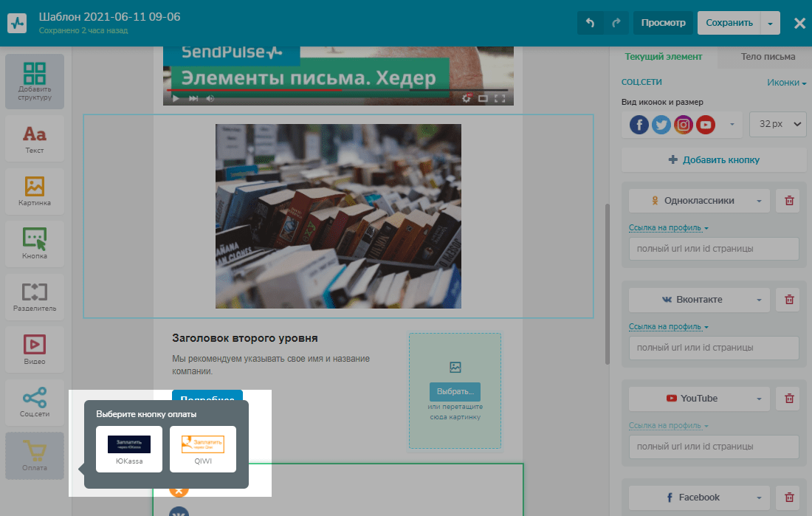This screenshot has width=812, height=516.
Task: Select the Video element tool
Action: [35, 350]
